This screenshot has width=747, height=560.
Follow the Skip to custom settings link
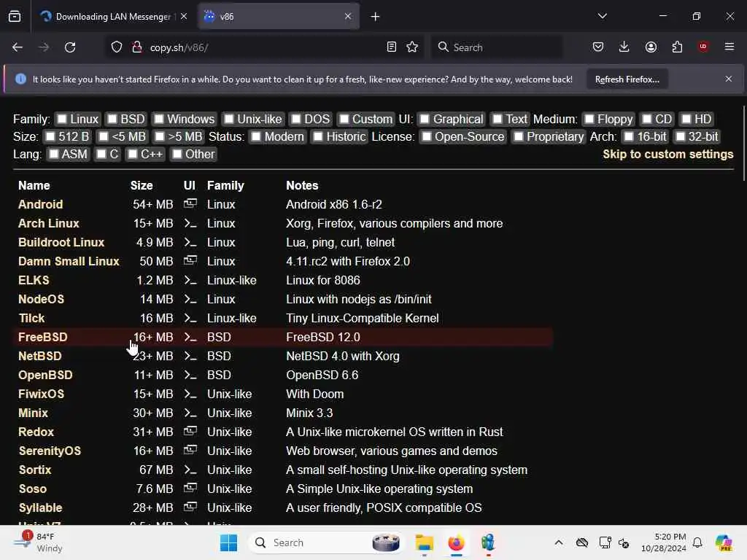click(x=668, y=155)
